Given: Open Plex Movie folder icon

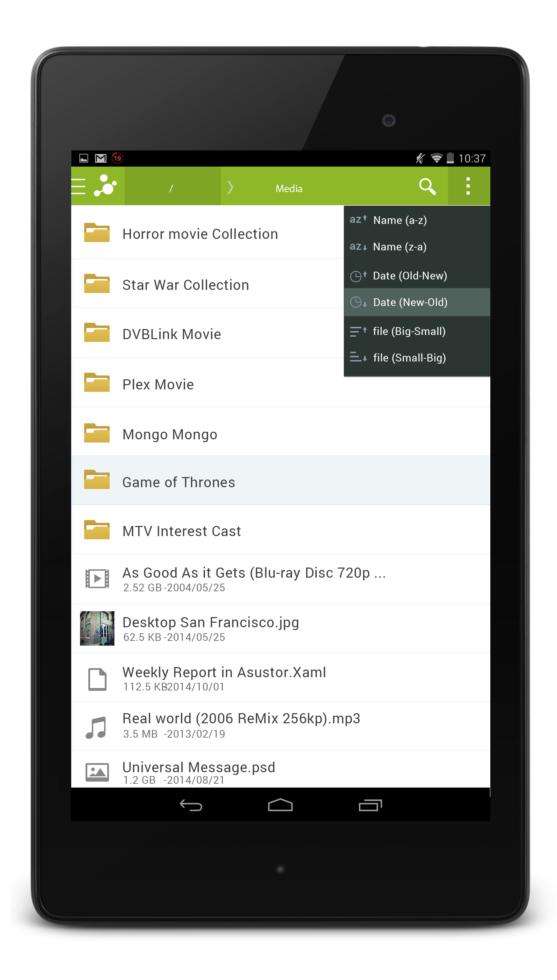Looking at the screenshot, I should (97, 382).
